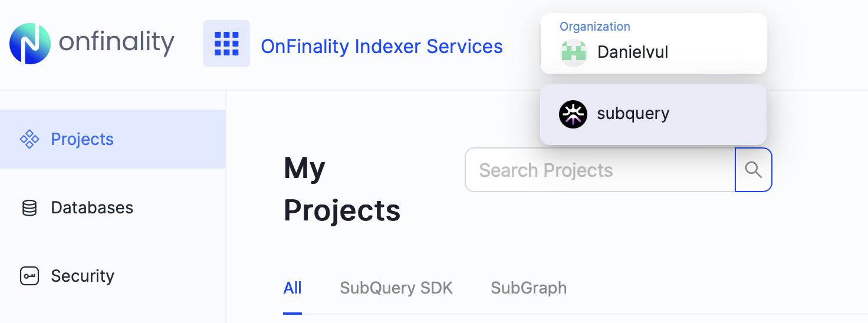Viewport: 868px width, 323px height.
Task: Click the onfinality wordmark text
Action: pyautogui.click(x=117, y=42)
